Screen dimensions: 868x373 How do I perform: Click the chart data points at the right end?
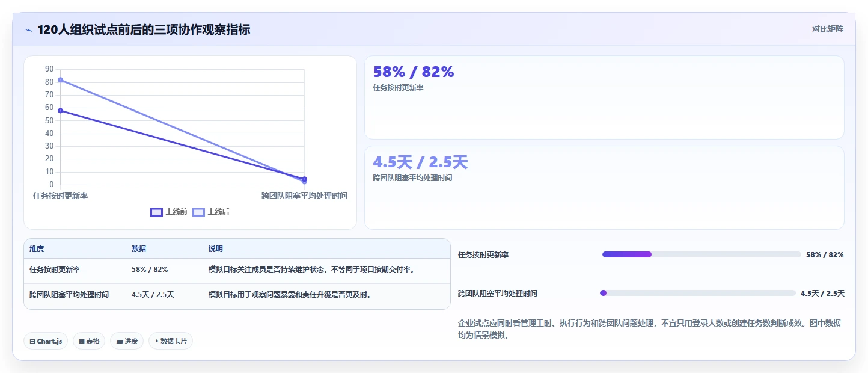click(x=304, y=180)
